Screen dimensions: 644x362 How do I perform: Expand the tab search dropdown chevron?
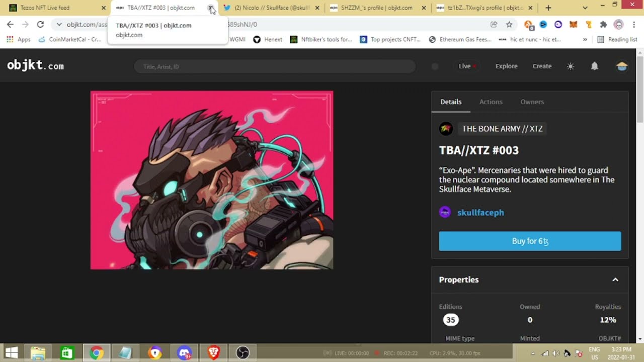[x=585, y=8]
